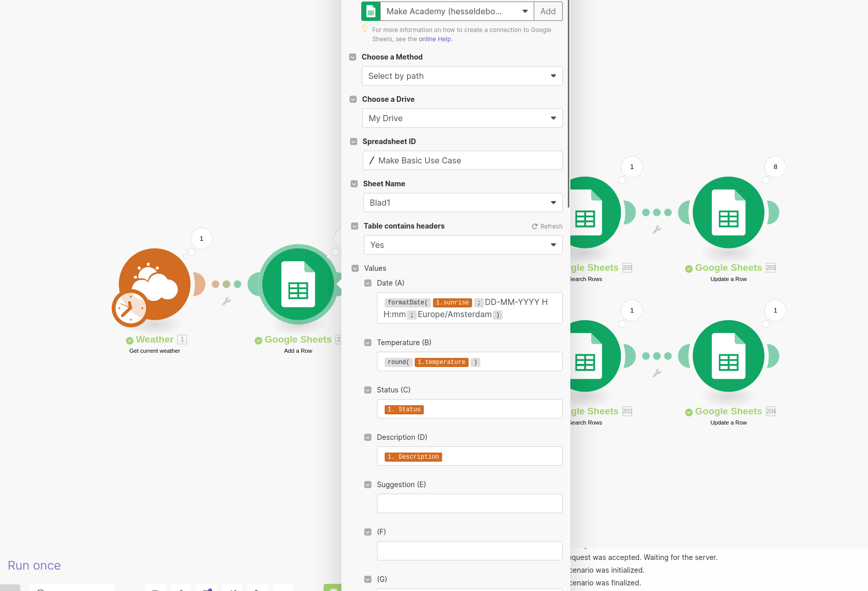Click the green check beside Update a Row 2034
This screenshot has width=868, height=591.
point(689,412)
